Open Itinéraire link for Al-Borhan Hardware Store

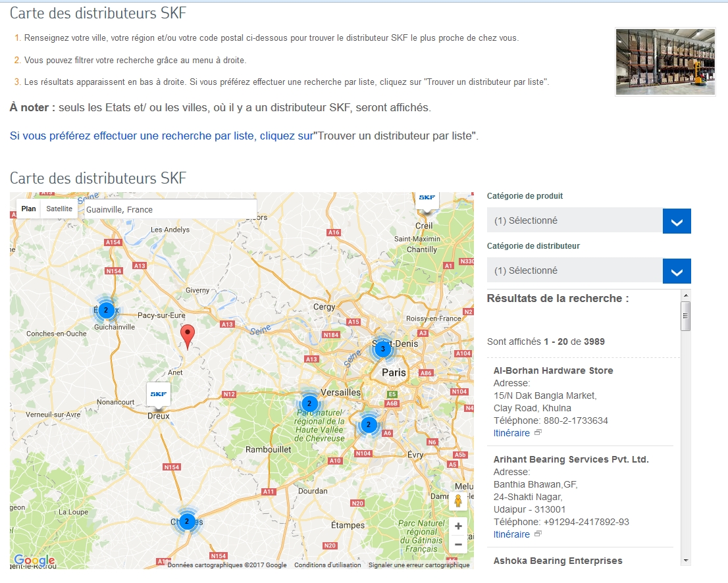coord(511,433)
